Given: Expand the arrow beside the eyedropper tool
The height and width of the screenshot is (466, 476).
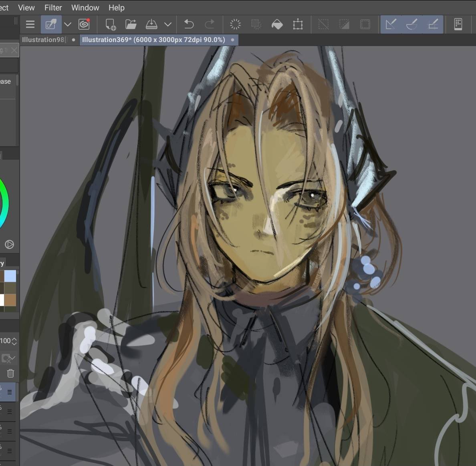Looking at the screenshot, I should pyautogui.click(x=68, y=24).
